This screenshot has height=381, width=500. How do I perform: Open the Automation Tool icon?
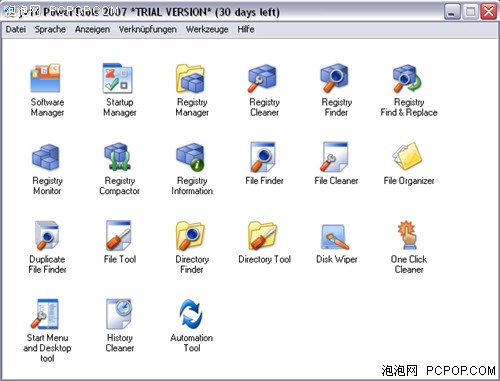tap(190, 314)
